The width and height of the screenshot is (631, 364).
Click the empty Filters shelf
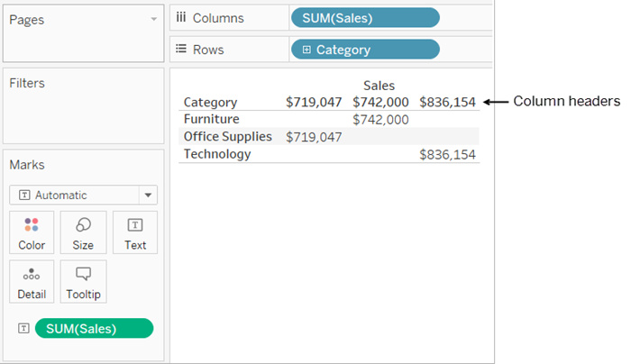click(x=82, y=113)
